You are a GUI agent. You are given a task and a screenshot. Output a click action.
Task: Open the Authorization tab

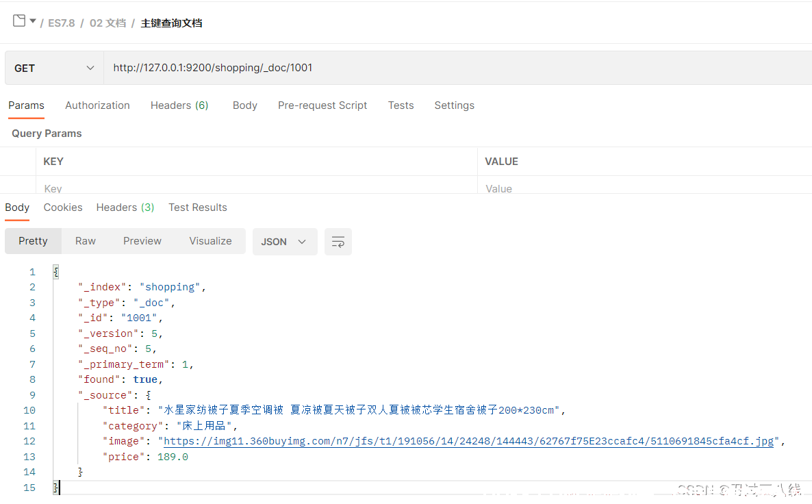tap(97, 105)
